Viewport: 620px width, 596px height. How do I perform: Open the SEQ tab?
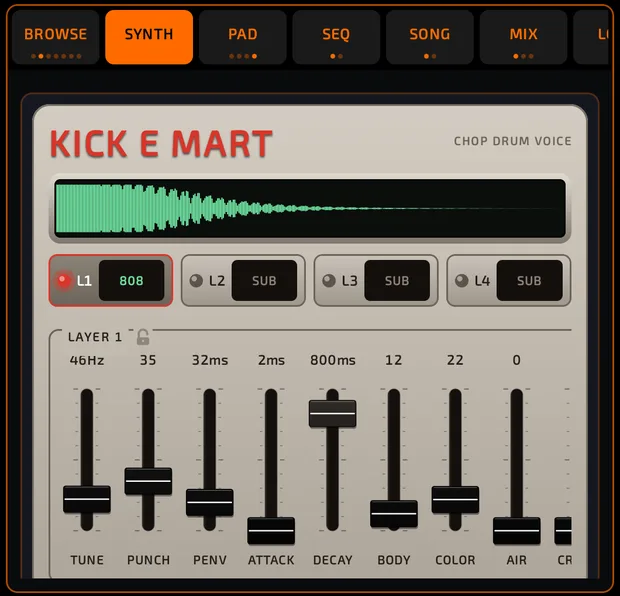click(336, 37)
